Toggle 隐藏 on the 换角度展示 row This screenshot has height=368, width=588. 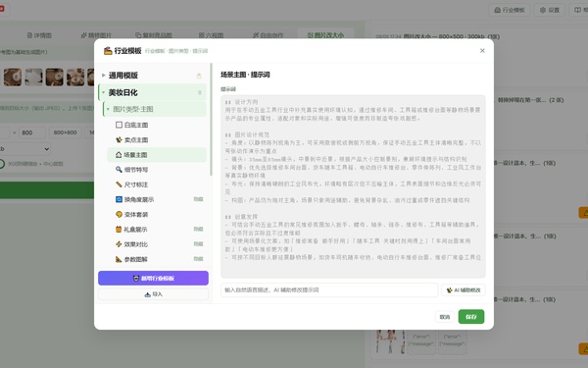[198, 199]
